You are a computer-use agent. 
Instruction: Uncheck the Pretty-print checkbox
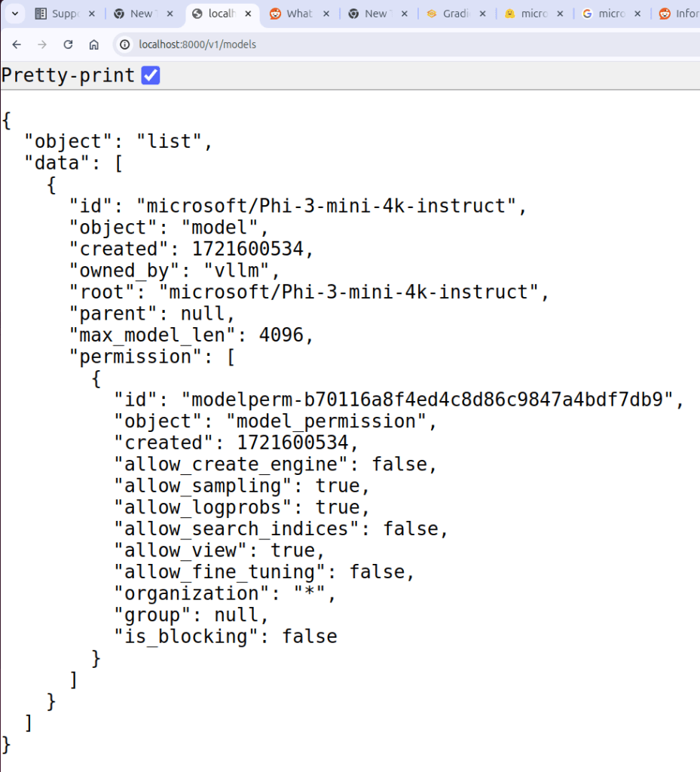151,75
